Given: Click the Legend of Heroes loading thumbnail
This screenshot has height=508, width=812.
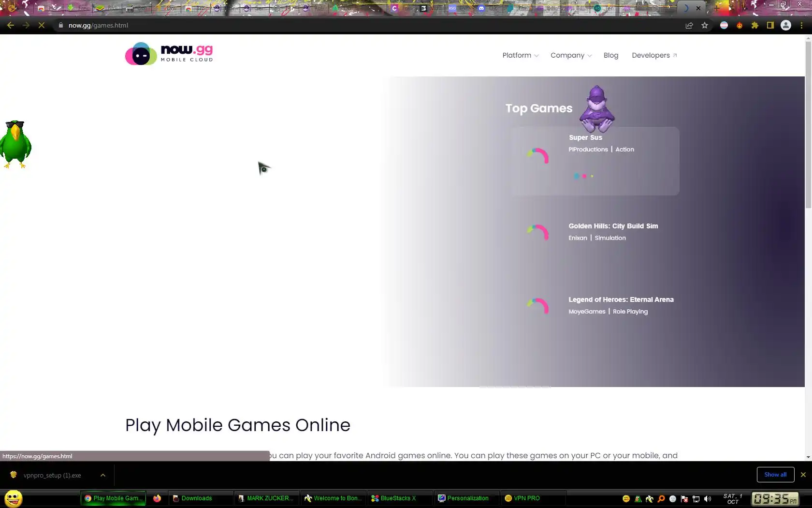Looking at the screenshot, I should pos(538,306).
